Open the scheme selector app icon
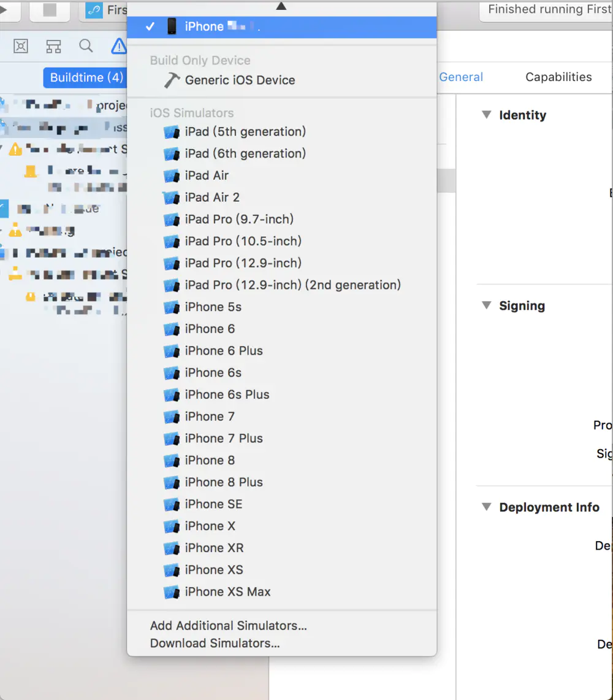 [94, 10]
